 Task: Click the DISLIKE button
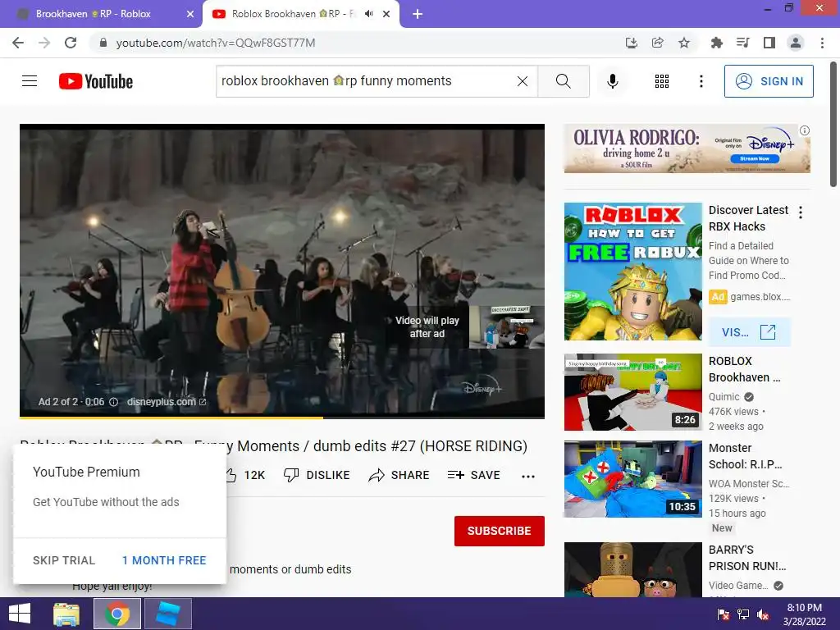coord(317,475)
